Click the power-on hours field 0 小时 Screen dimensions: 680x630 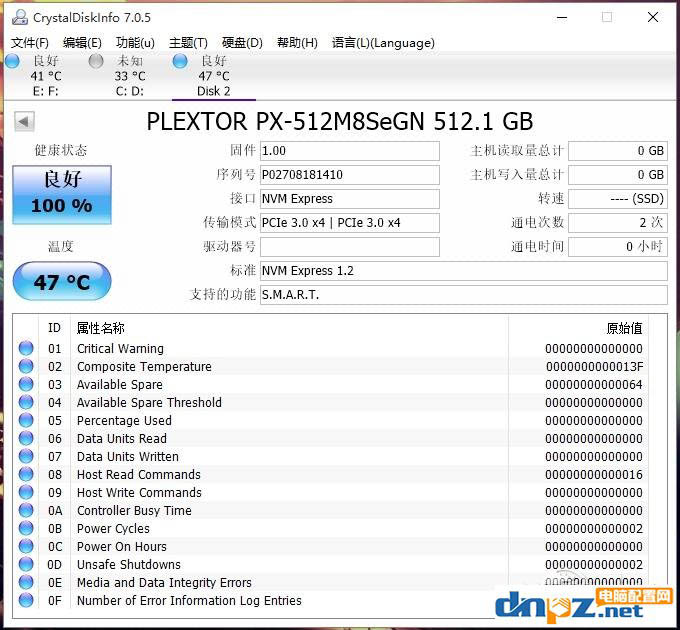[618, 247]
